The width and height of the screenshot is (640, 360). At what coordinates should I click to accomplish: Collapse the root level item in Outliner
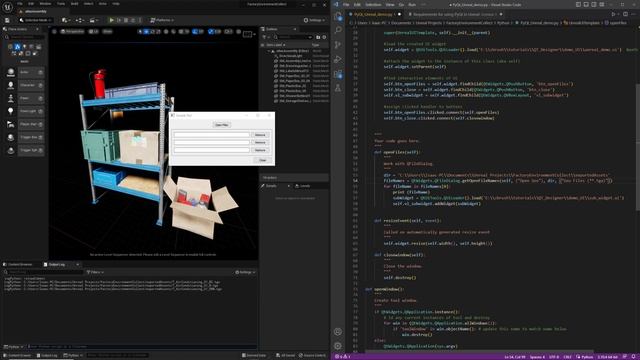pyautogui.click(x=269, y=51)
